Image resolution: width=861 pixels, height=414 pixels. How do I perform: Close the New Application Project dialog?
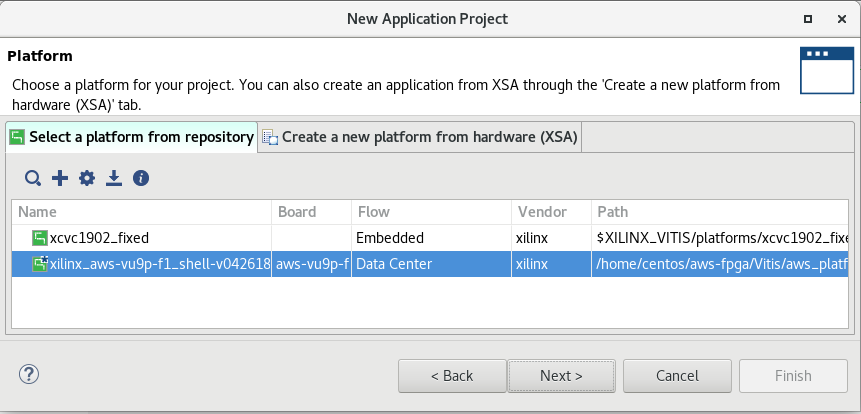tap(841, 19)
